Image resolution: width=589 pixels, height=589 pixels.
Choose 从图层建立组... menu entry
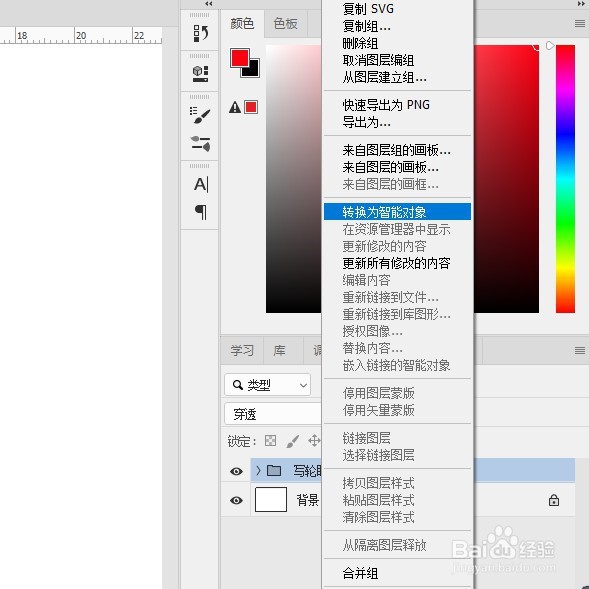[397, 77]
